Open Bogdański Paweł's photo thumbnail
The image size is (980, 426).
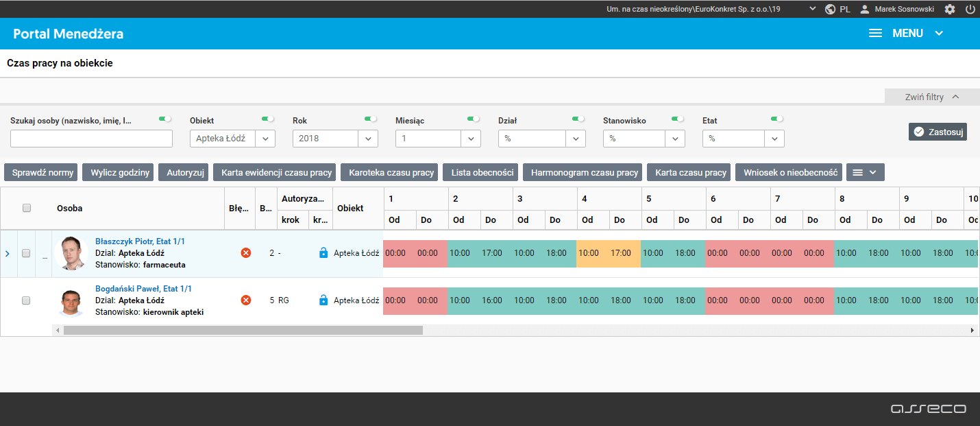[x=71, y=301]
